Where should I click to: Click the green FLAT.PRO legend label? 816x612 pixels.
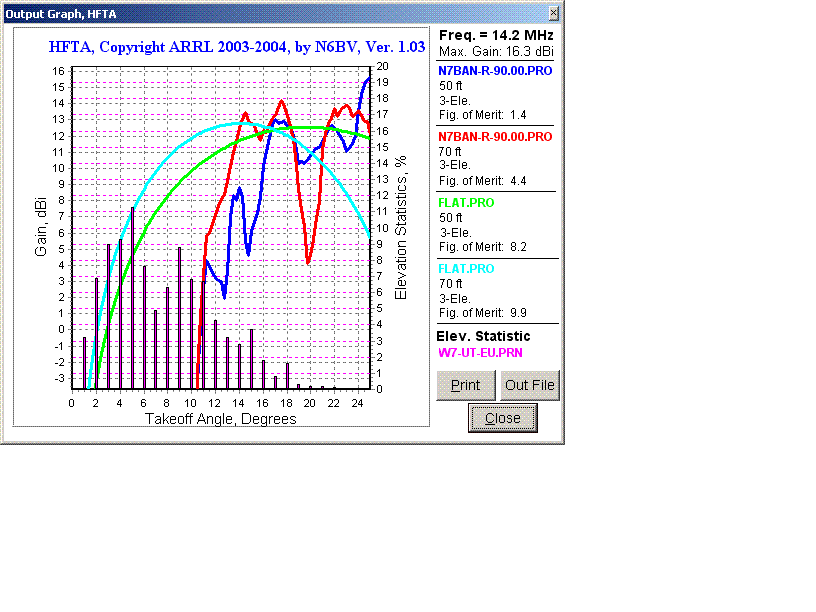(x=466, y=203)
